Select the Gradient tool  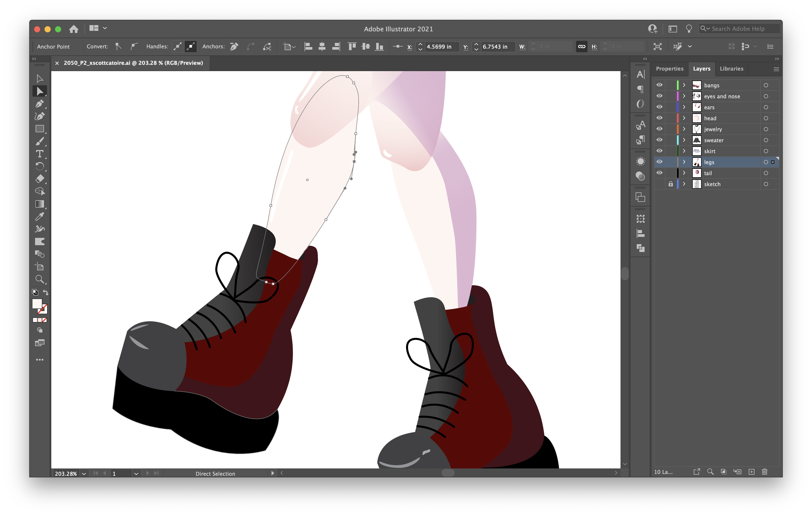pos(40,204)
